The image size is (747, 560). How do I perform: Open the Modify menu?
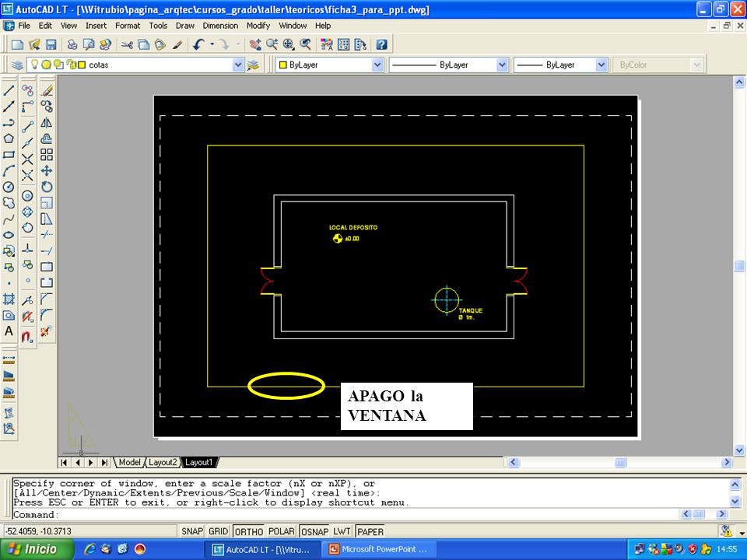258,26
